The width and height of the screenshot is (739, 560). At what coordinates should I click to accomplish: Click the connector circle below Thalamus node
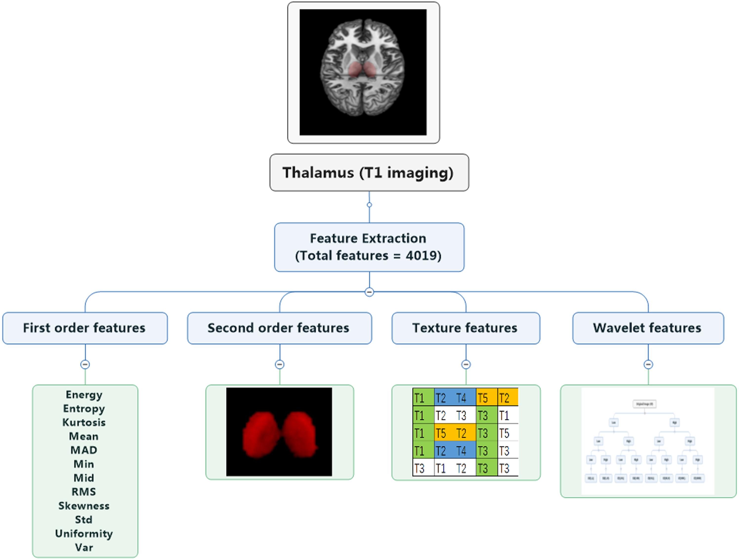pos(369,205)
